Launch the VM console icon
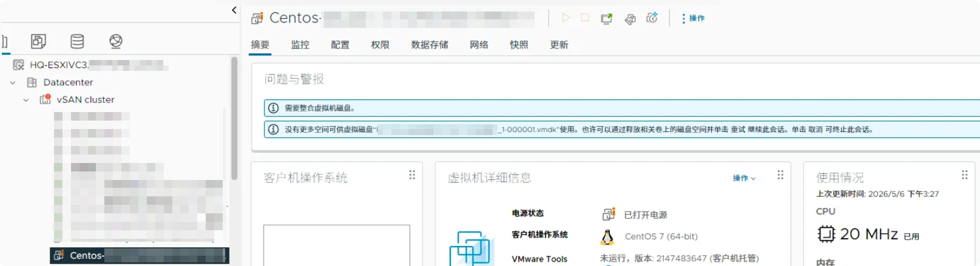980x266 pixels. 606,19
